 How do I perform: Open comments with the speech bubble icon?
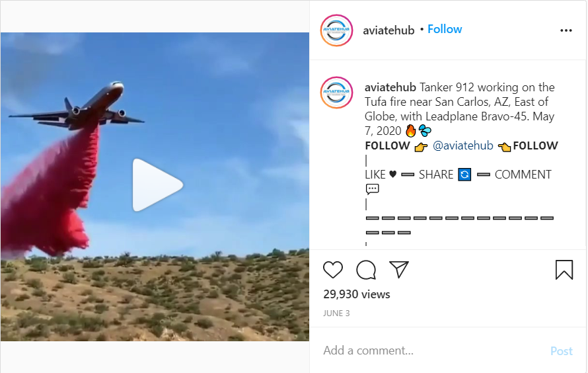(366, 270)
